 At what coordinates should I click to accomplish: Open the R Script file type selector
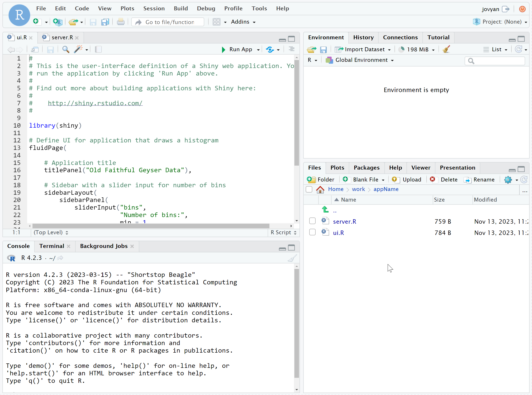(x=283, y=232)
